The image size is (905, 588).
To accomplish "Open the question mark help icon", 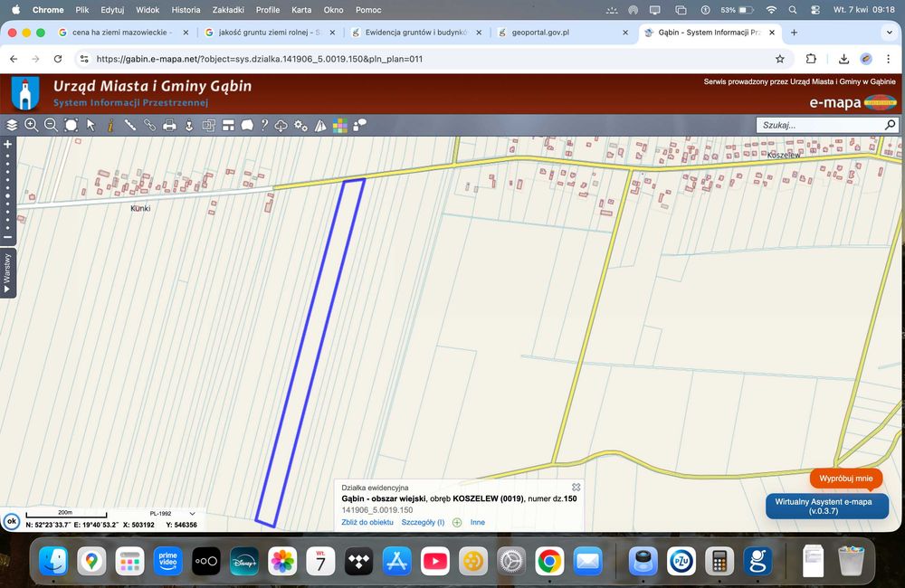I will click(x=264, y=125).
